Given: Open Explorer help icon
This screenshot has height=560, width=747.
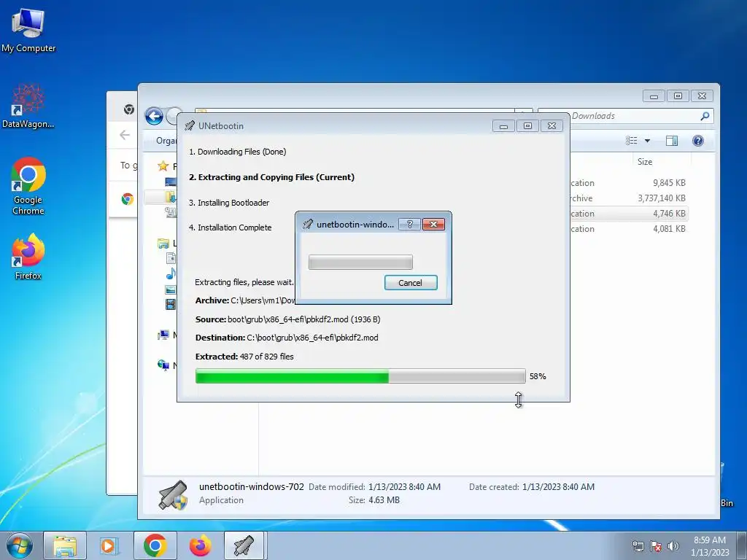Looking at the screenshot, I should point(698,141).
